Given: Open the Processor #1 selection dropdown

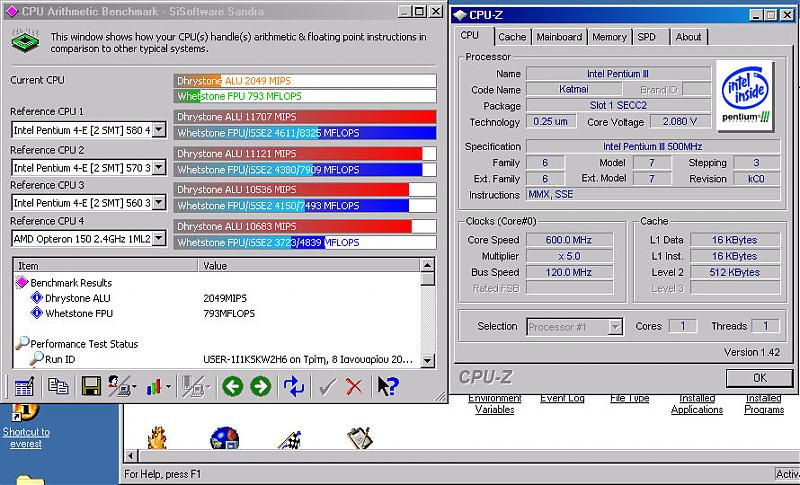Looking at the screenshot, I should coord(615,326).
